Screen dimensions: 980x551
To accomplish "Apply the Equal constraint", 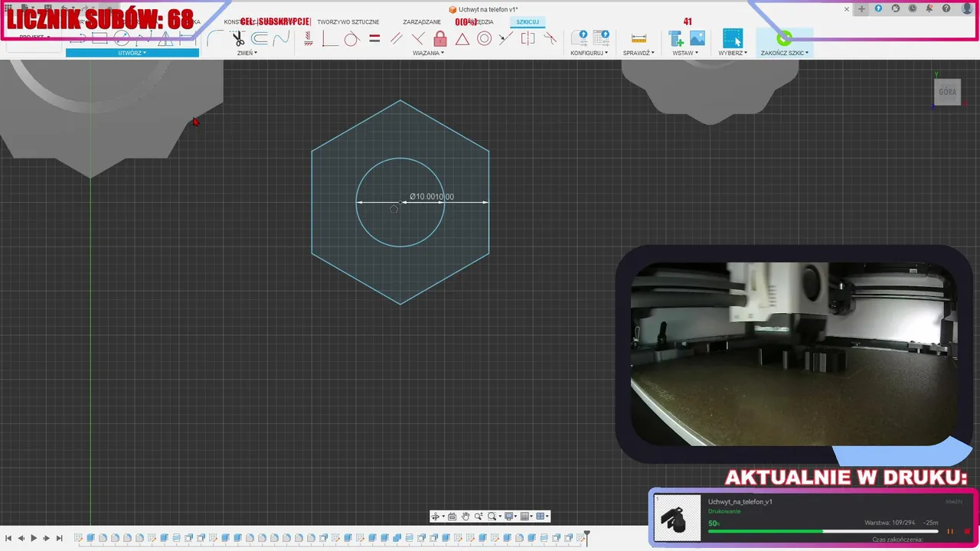I will (x=374, y=38).
